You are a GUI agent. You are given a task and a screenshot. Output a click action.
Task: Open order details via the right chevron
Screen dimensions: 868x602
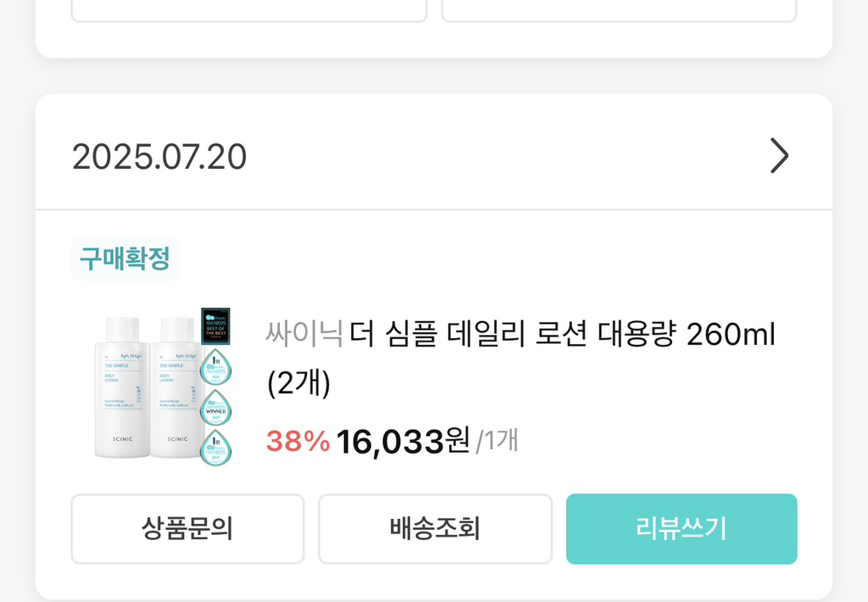tap(779, 156)
